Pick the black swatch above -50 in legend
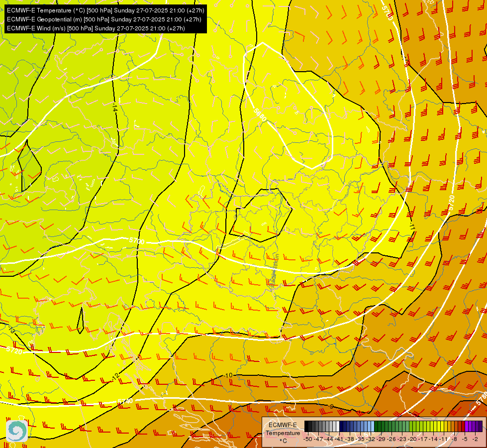The image size is (487, 448). tap(306, 426)
